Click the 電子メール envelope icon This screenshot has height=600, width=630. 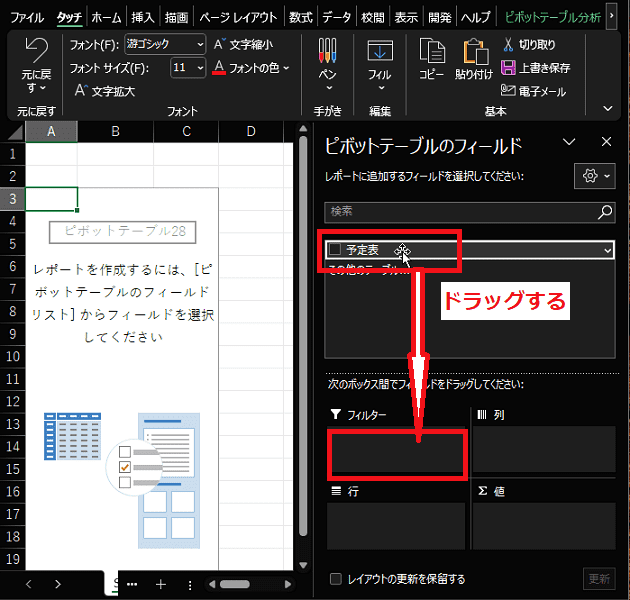(509, 91)
